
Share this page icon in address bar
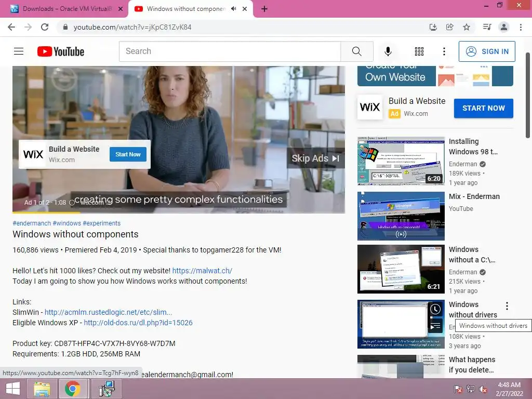pos(449,27)
